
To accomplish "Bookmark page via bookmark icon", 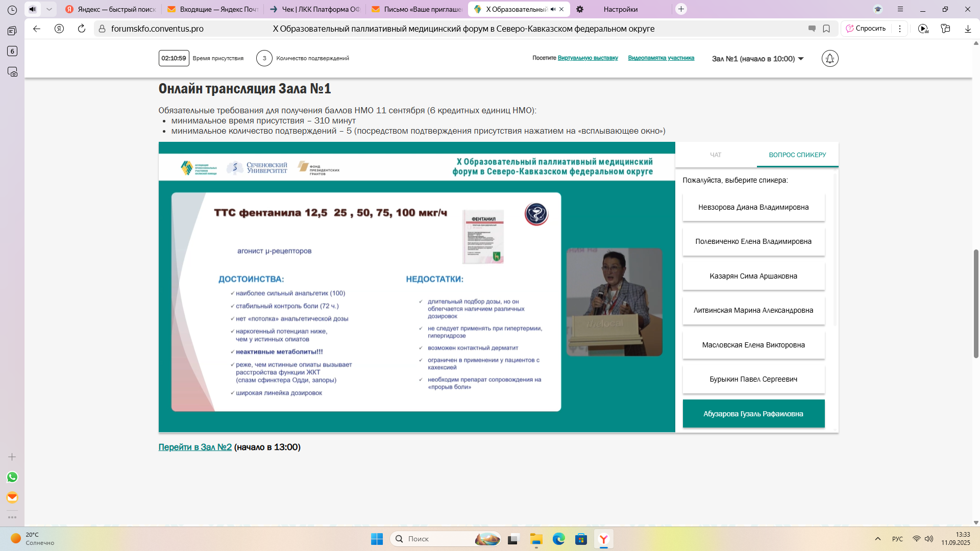I will pos(826,29).
